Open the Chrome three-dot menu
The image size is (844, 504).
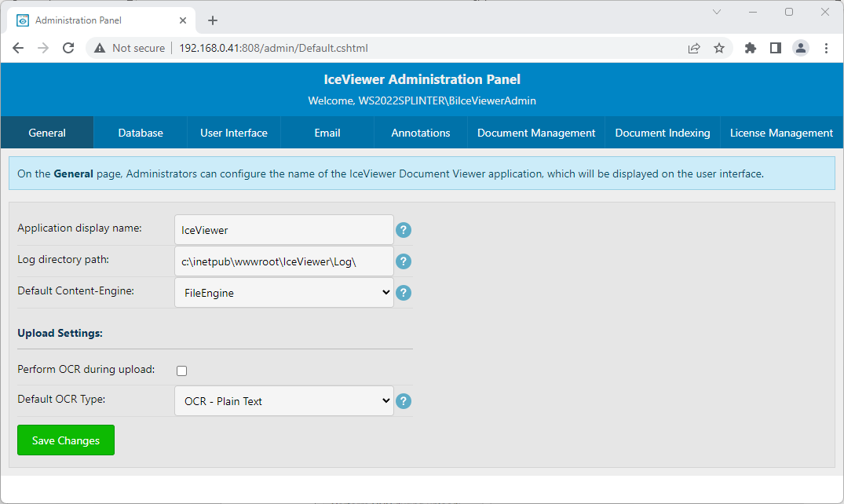(826, 48)
